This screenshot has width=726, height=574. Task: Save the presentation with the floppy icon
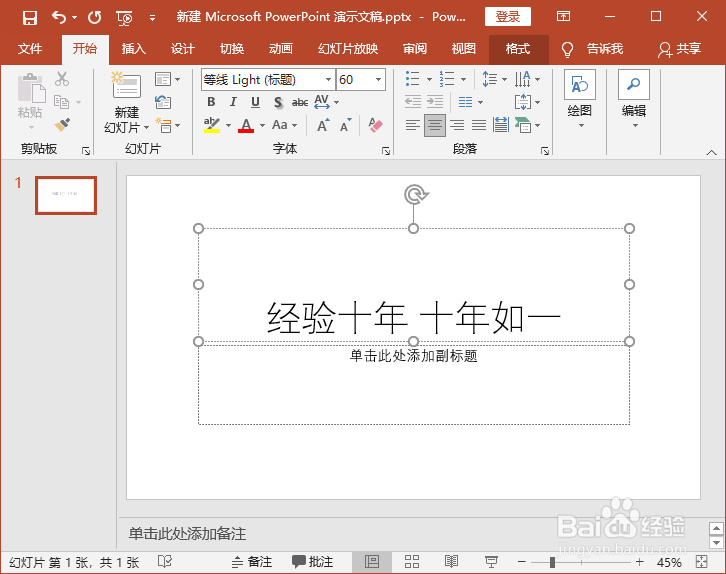30,18
